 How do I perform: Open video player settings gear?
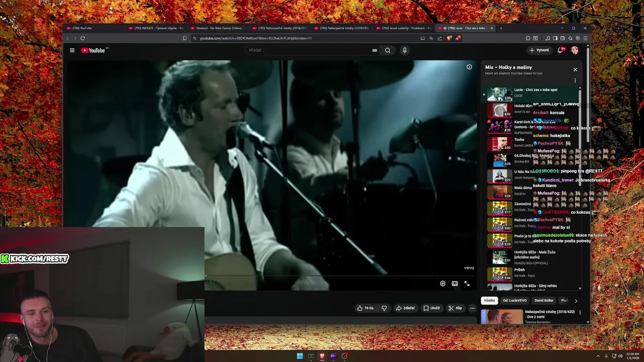pyautogui.click(x=443, y=284)
